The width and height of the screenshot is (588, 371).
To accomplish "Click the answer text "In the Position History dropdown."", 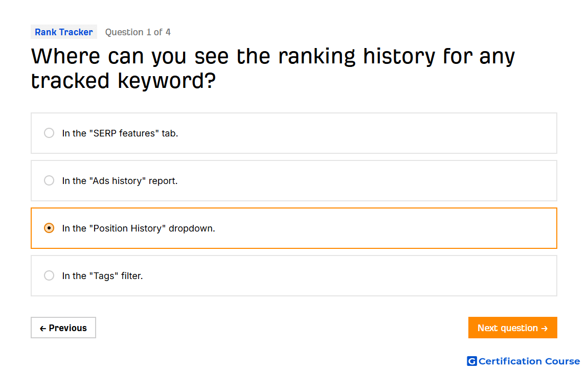I will tap(139, 228).
